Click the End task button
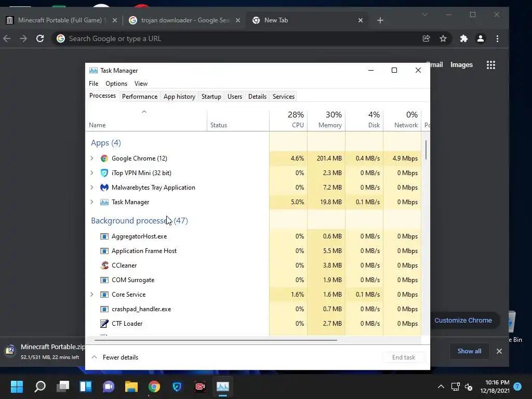This screenshot has width=532, height=399. [x=404, y=357]
